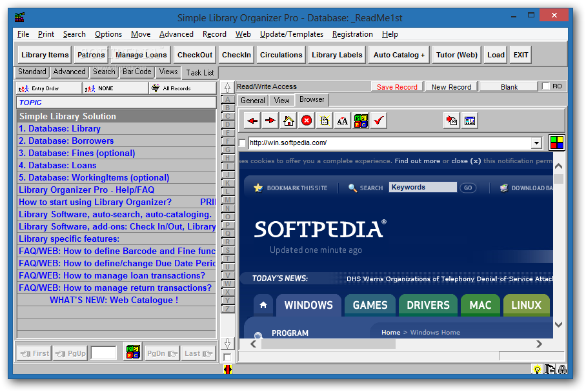Jump to letter Z in alphabet index
The height and width of the screenshot is (392, 586).
click(228, 309)
